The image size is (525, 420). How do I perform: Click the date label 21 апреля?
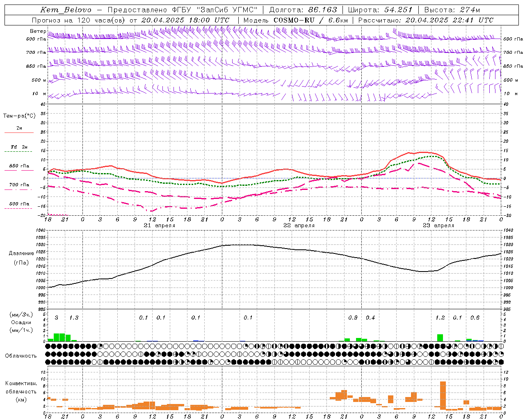(x=159, y=226)
